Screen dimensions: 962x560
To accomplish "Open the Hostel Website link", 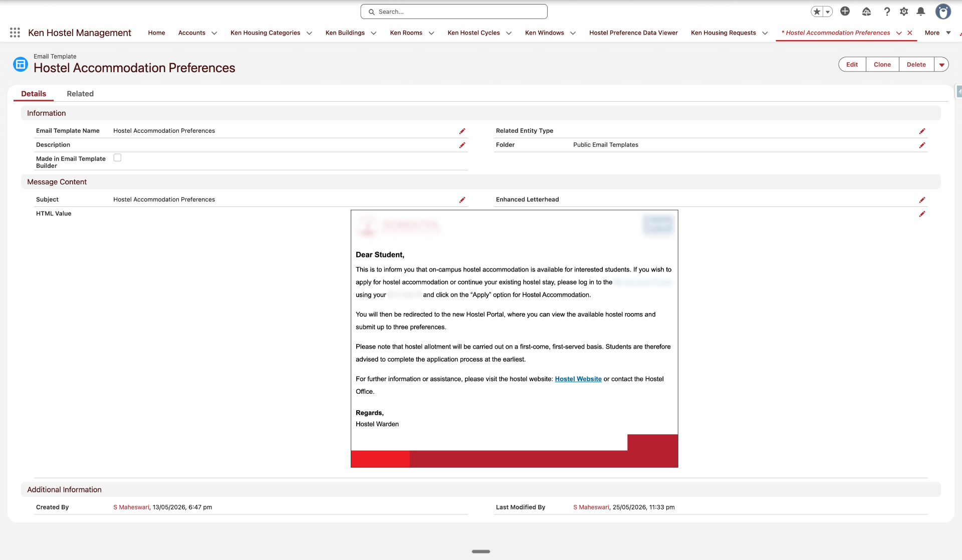I will pos(578,379).
